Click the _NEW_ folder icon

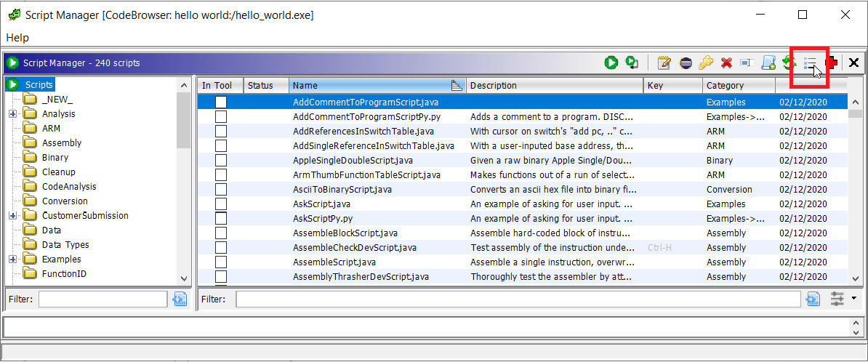point(30,100)
